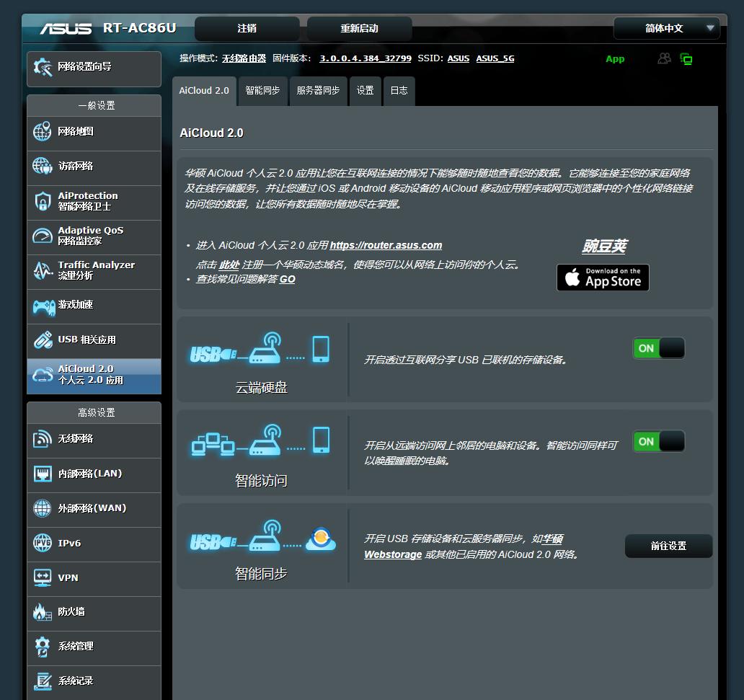Click 前往设置 for smart sync
Viewport: 744px width, 700px height.
(668, 546)
